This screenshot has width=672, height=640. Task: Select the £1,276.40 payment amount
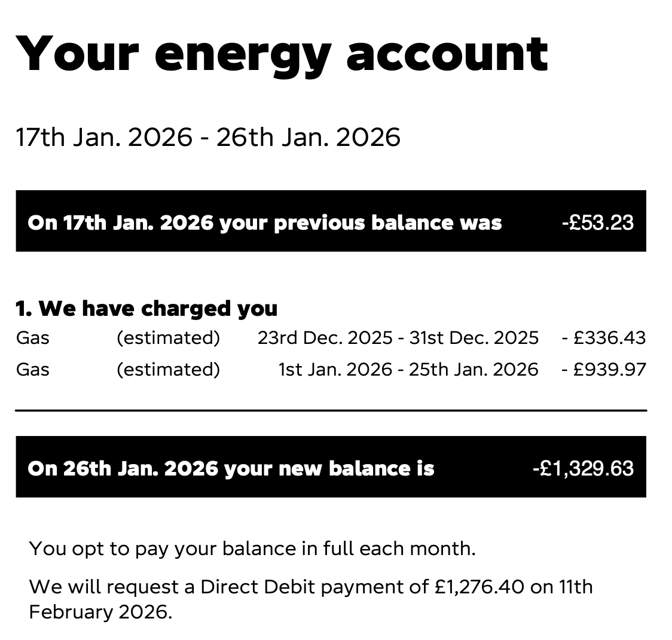click(479, 587)
